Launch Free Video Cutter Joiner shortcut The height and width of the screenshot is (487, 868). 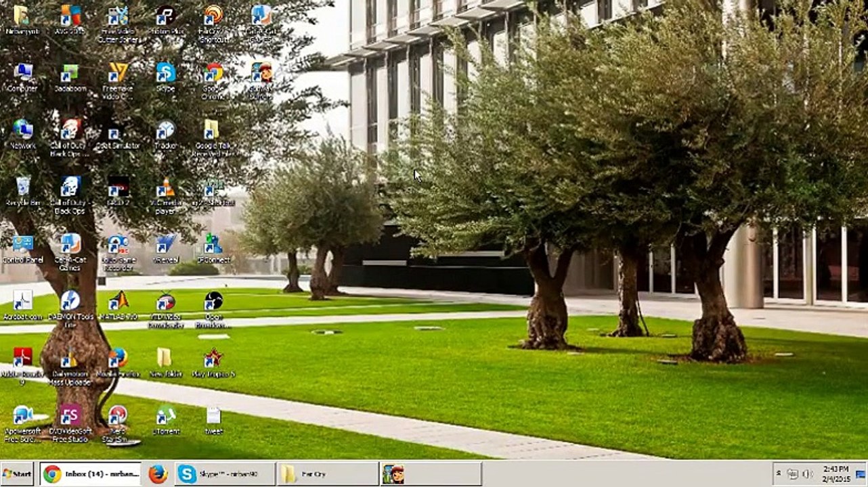click(x=118, y=24)
